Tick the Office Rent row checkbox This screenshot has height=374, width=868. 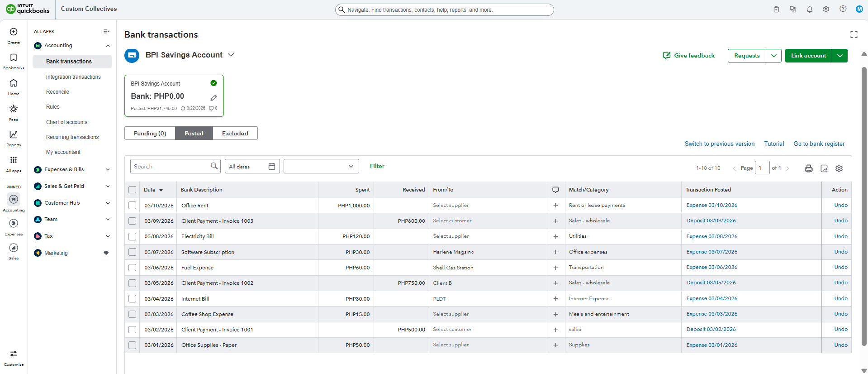132,206
